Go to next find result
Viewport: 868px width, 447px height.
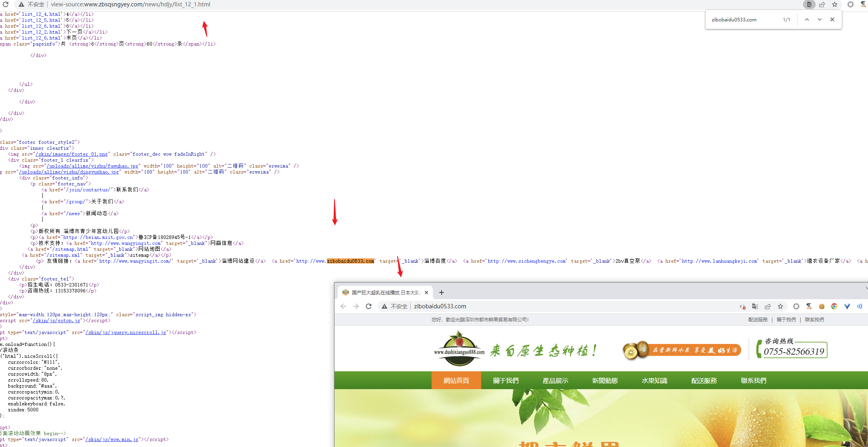point(820,19)
